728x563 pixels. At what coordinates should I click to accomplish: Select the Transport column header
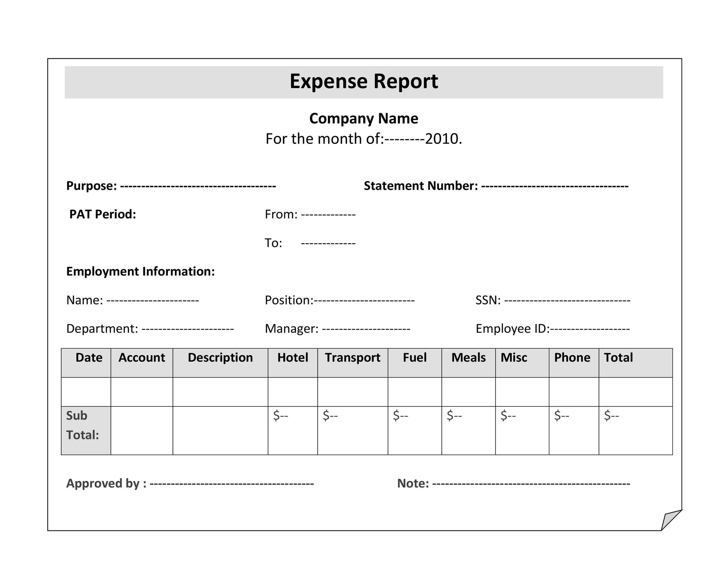(x=352, y=358)
